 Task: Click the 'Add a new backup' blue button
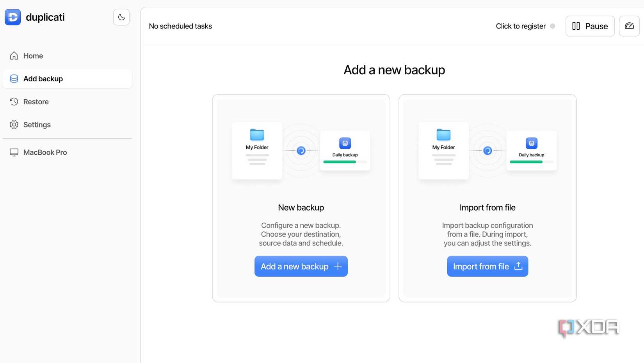pos(301,266)
